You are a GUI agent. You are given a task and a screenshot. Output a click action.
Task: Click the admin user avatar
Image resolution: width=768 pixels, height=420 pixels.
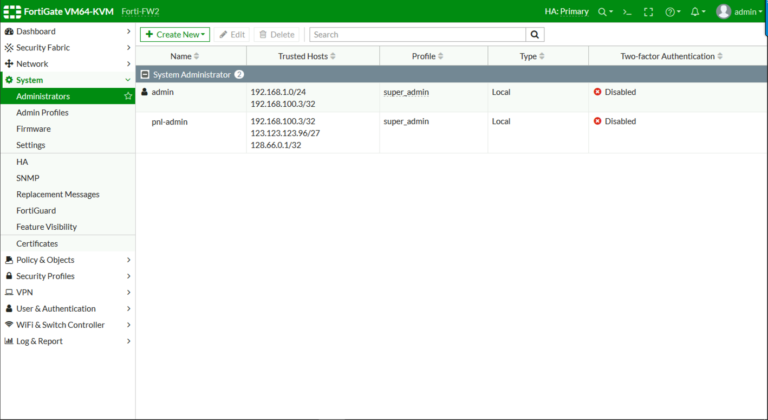[723, 11]
